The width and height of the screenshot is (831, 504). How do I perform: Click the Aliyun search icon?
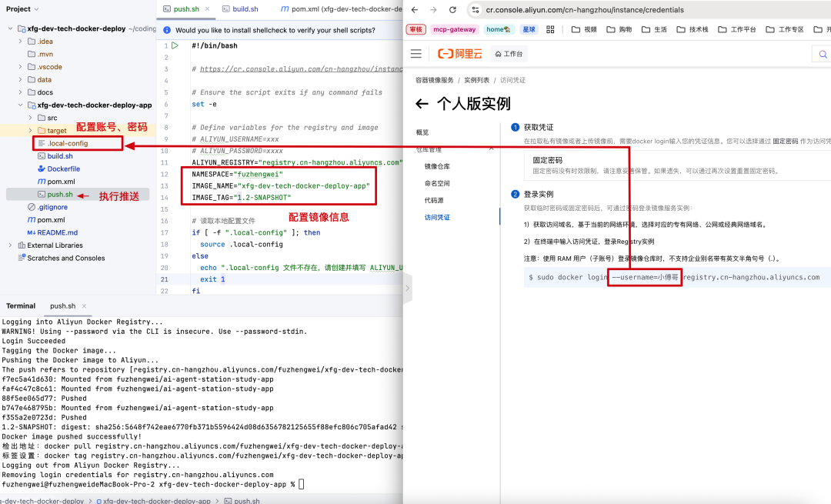tap(823, 54)
